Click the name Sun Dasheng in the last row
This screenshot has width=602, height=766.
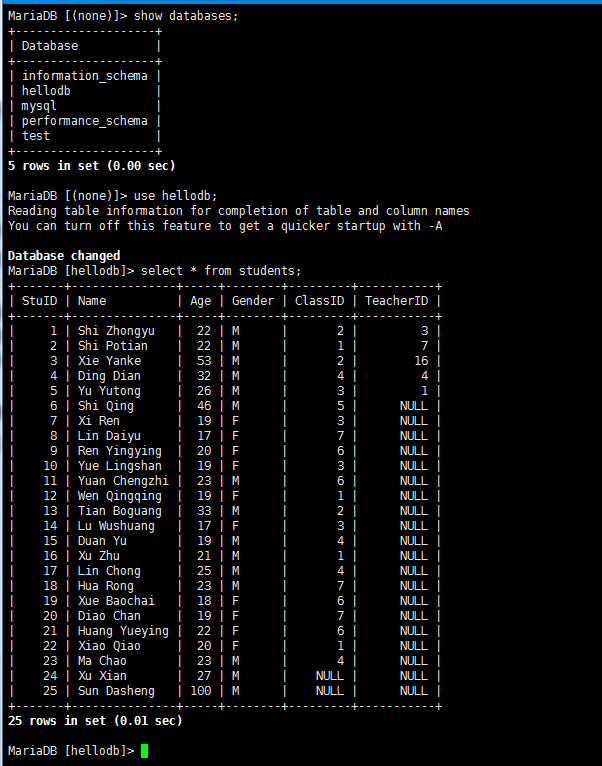coord(116,691)
